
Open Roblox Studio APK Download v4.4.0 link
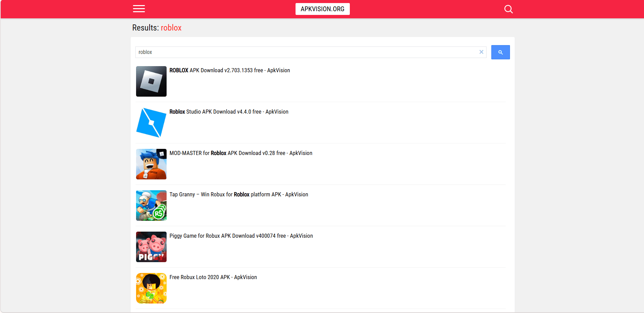(x=229, y=112)
